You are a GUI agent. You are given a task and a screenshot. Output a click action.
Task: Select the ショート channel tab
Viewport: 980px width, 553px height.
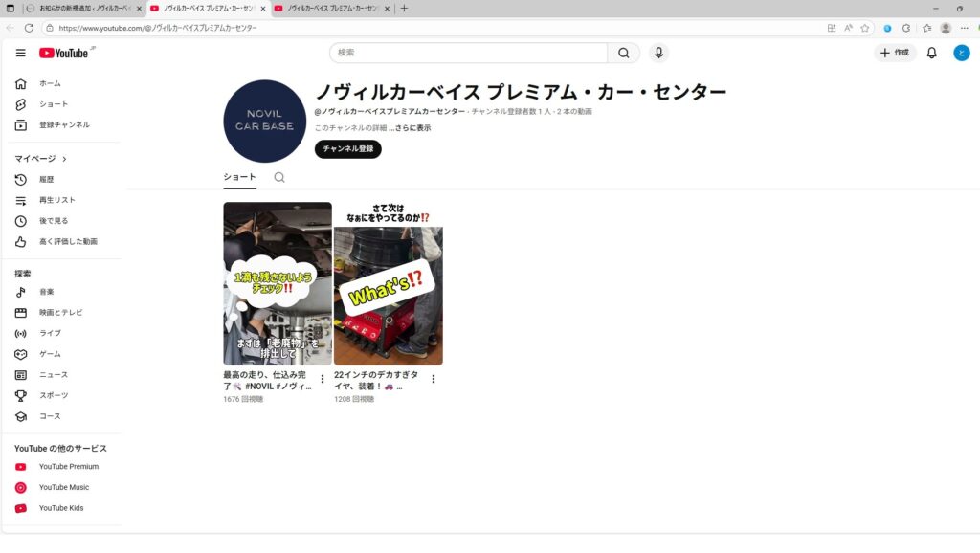point(239,177)
